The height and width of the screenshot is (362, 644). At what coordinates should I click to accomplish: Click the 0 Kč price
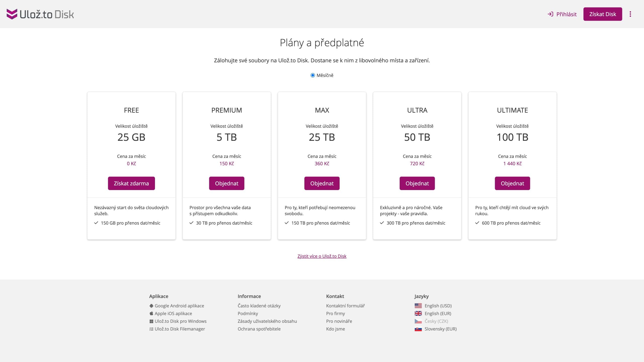tap(131, 164)
